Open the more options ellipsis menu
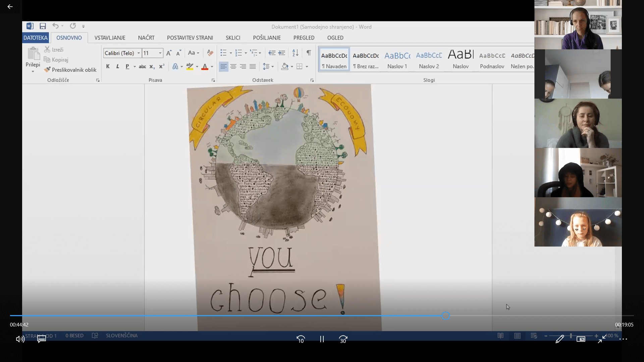The image size is (644, 362). 623,339
